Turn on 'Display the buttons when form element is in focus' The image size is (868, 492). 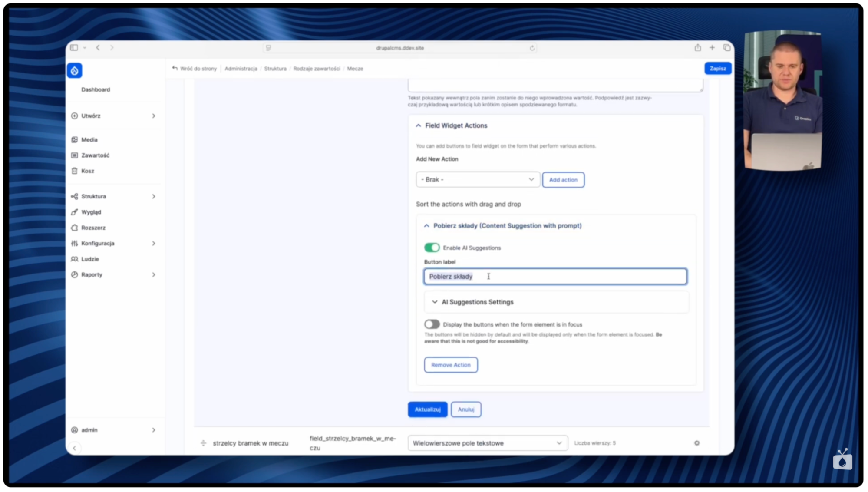pyautogui.click(x=432, y=324)
